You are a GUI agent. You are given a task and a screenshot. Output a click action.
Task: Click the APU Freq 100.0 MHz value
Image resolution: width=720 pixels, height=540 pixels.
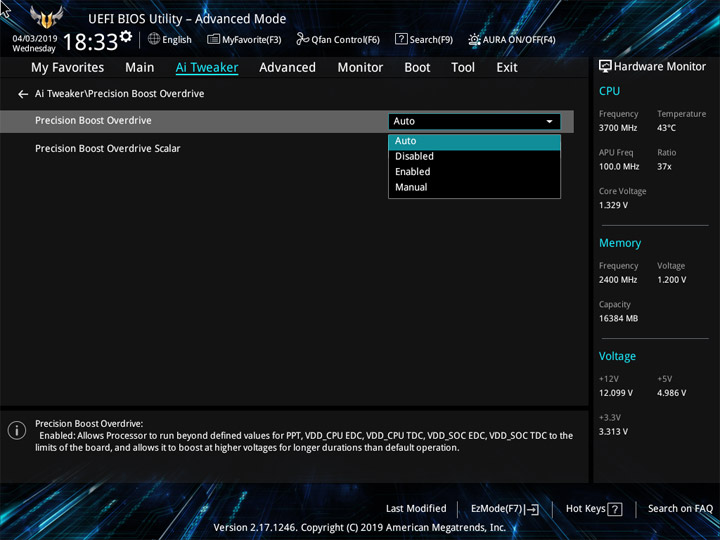pos(619,167)
